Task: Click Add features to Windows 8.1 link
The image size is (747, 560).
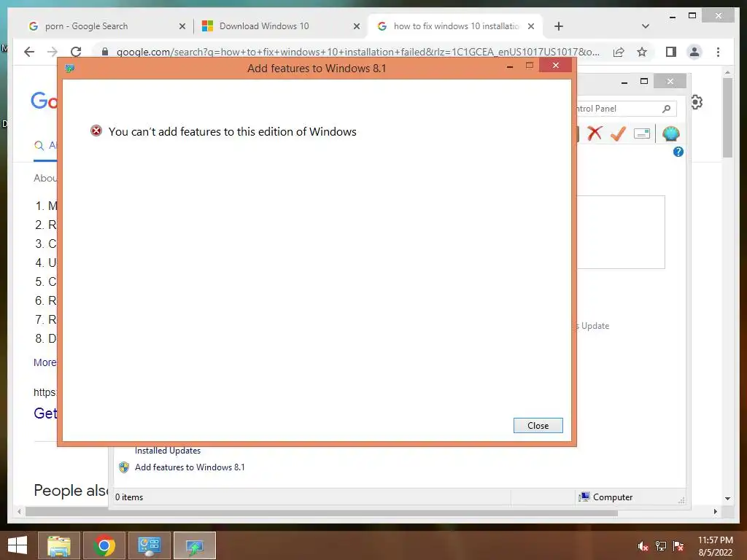Action: pos(190,467)
